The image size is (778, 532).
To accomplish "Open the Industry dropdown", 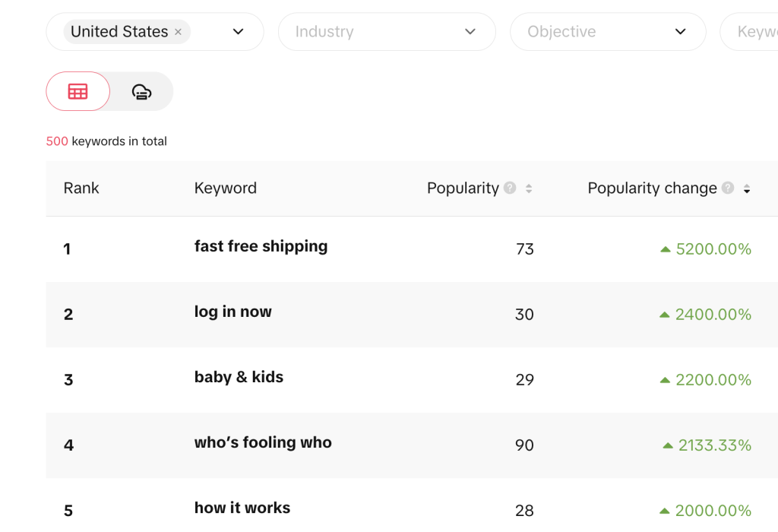I will [386, 32].
